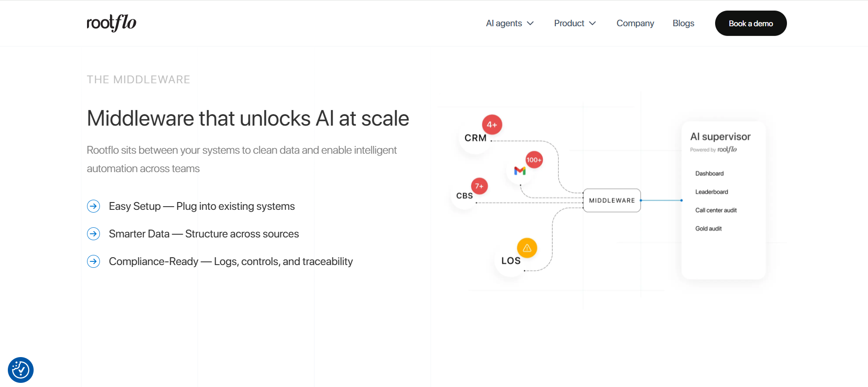Click the arrow icon beside Easy Setup
The width and height of the screenshot is (868, 387).
93,206
